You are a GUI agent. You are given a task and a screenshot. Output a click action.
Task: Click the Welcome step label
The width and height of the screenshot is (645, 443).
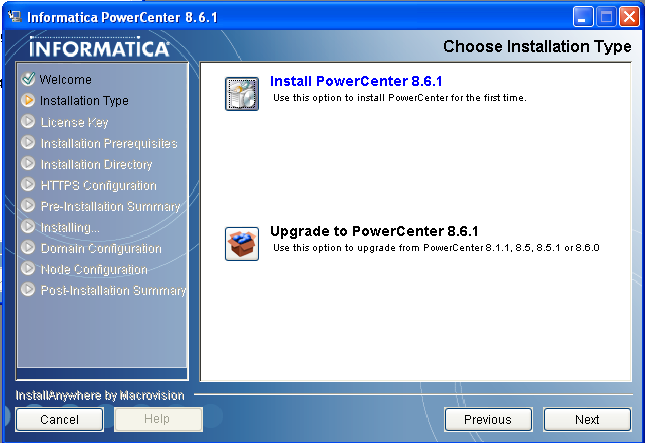(65, 79)
